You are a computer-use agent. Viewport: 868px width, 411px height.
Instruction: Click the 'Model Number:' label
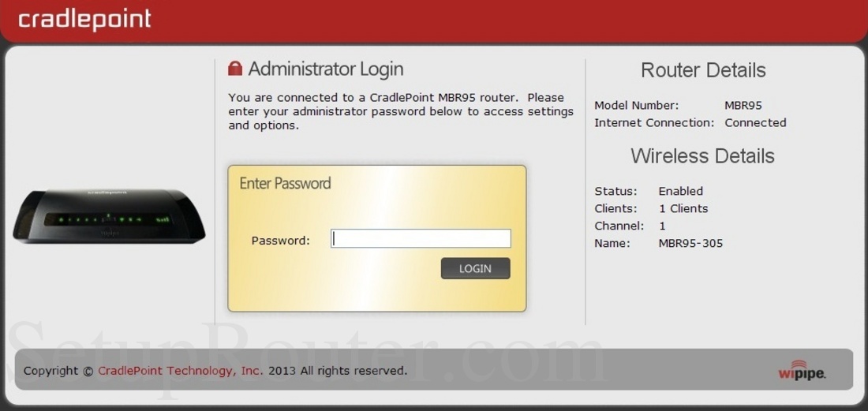(x=636, y=106)
